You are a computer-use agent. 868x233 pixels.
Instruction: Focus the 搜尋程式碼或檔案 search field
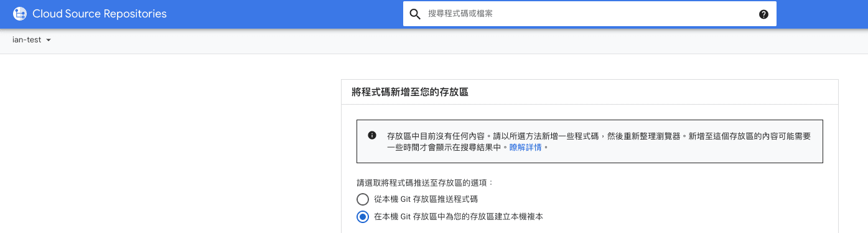[589, 14]
